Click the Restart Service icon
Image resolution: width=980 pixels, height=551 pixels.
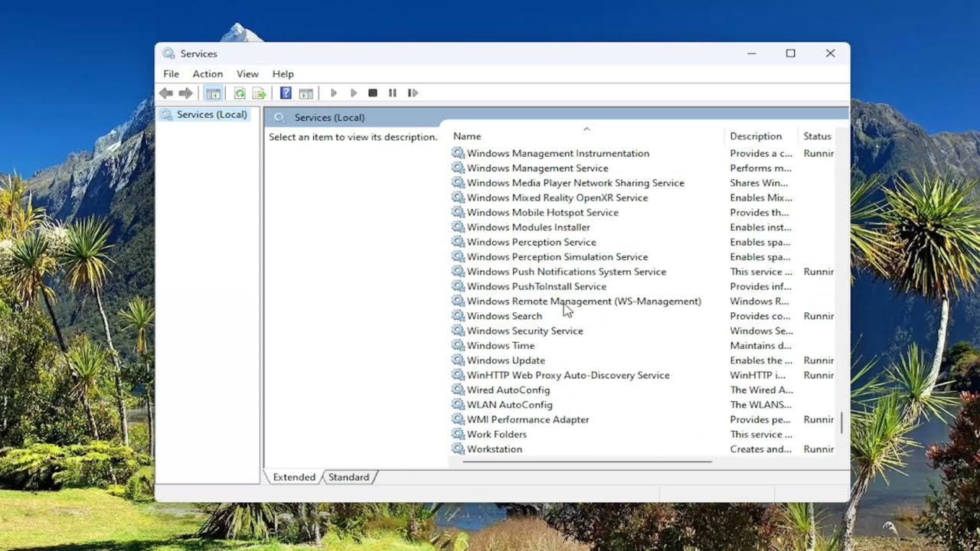[x=413, y=93]
